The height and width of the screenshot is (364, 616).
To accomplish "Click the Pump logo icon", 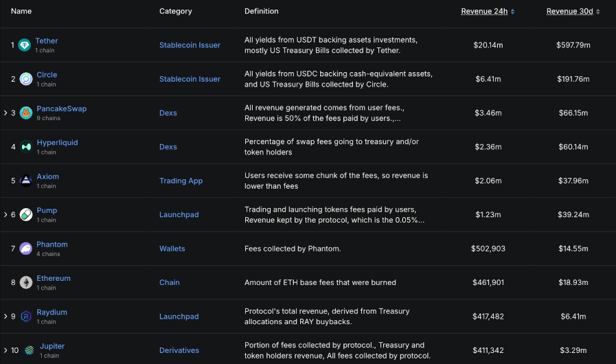I will click(x=26, y=214).
